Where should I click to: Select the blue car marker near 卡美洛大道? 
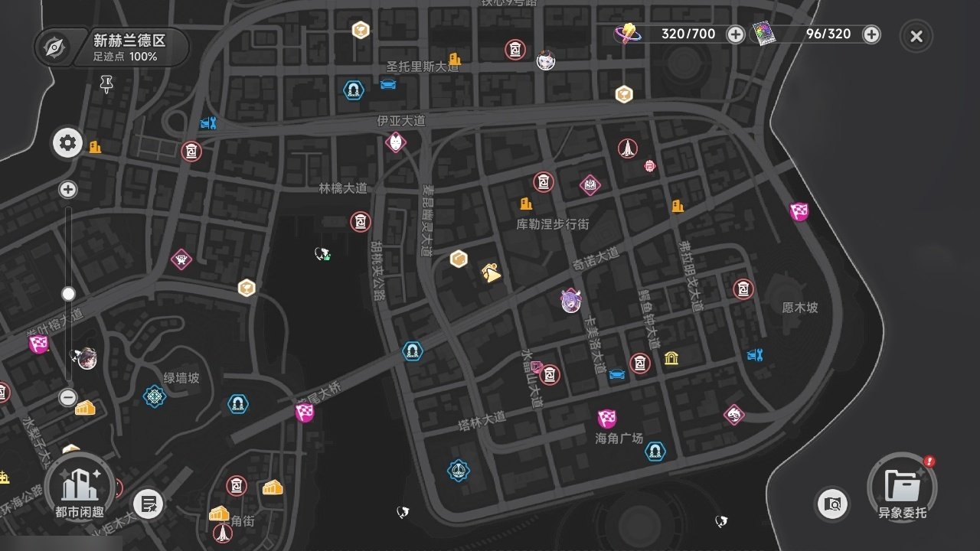click(617, 374)
